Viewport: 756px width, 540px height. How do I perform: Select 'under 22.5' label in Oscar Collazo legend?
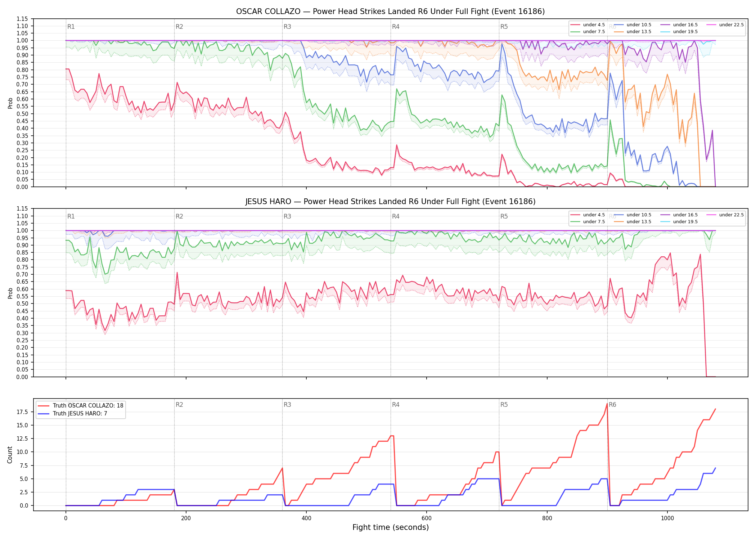(732, 25)
